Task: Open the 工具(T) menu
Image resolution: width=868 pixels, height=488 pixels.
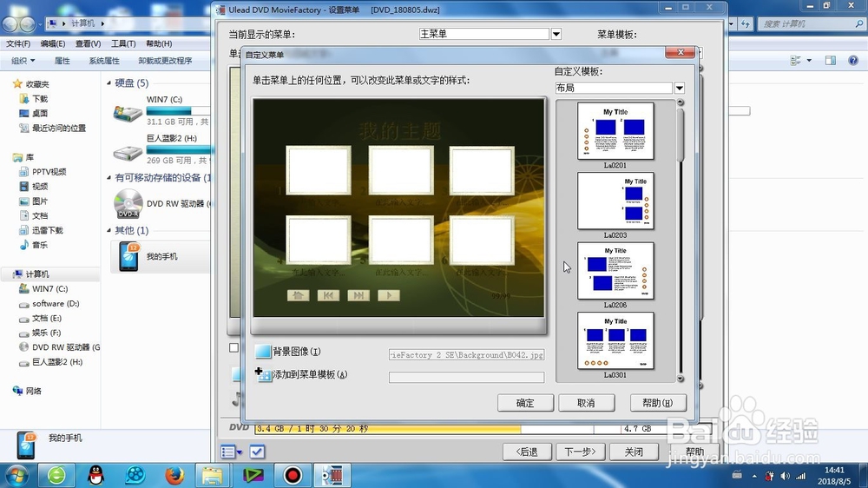Action: pos(123,43)
